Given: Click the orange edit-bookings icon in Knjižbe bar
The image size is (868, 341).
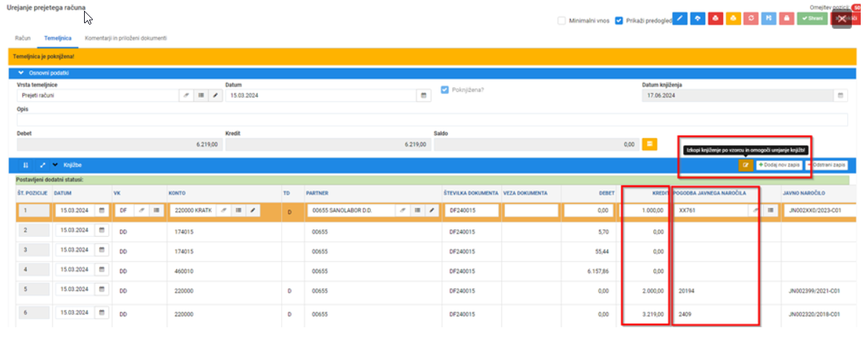Looking at the screenshot, I should click(746, 165).
